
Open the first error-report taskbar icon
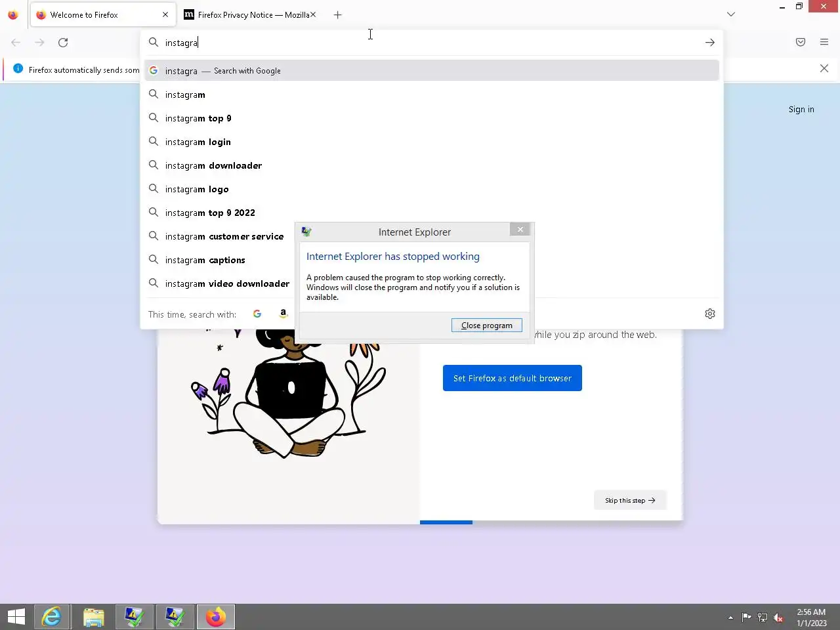tap(134, 617)
